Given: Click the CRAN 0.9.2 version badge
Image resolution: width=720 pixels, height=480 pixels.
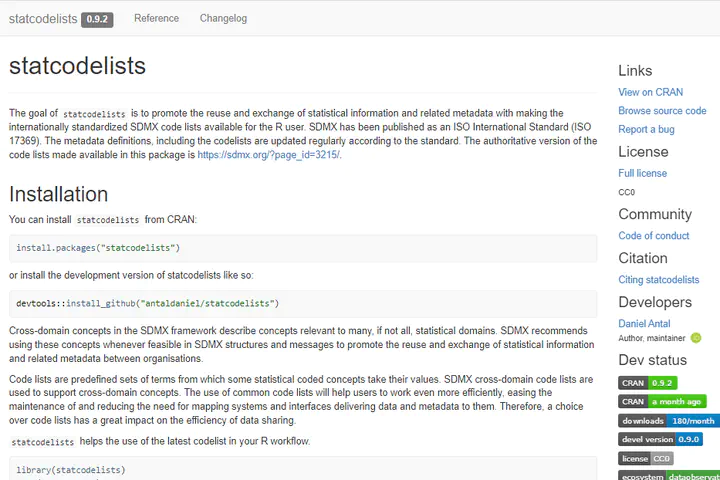Looking at the screenshot, I should (648, 382).
